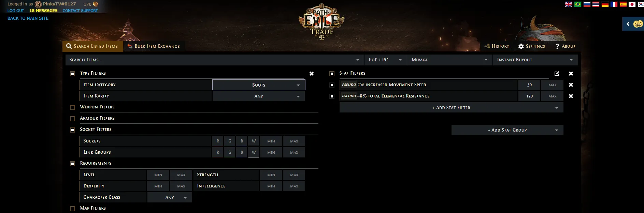
Task: Click the Path of Exile Trade logo
Action: 321,22
